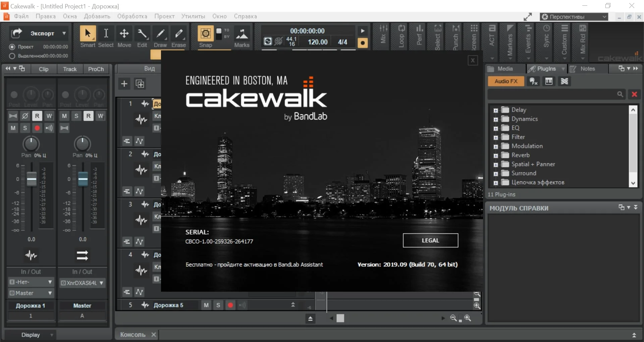Open the Display options button
This screenshot has height=342, width=644.
pos(31,335)
